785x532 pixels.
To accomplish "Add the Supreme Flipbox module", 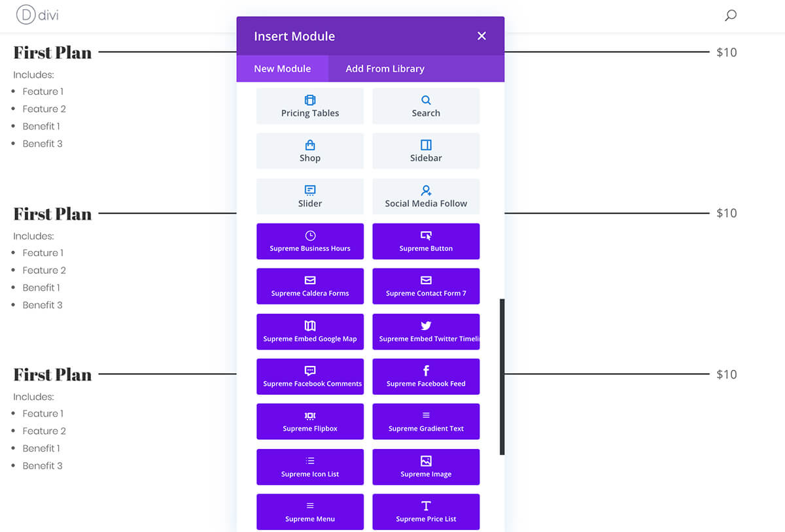I will pyautogui.click(x=310, y=422).
